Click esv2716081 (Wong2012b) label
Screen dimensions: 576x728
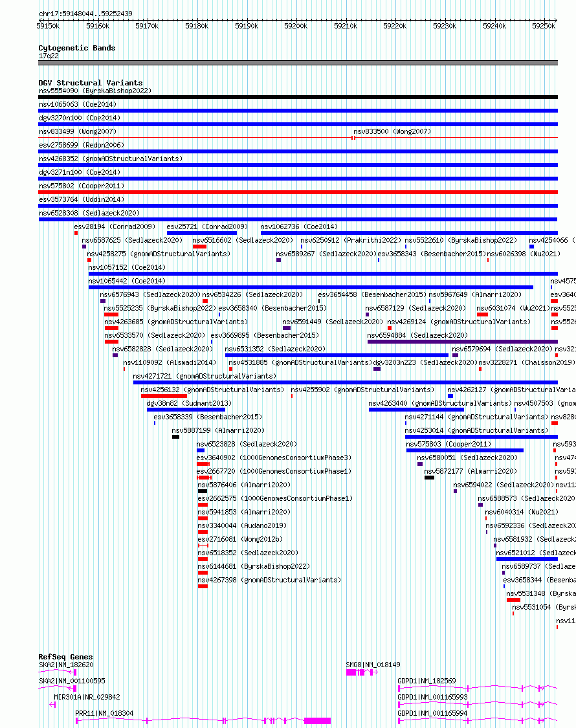(x=240, y=539)
